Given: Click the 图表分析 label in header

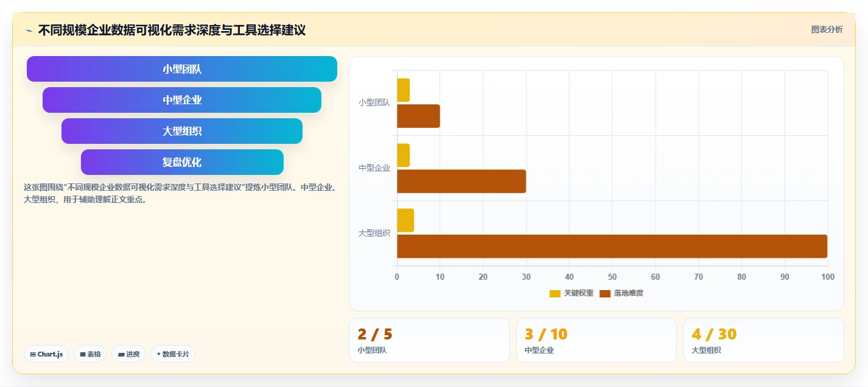Looking at the screenshot, I should [x=827, y=29].
